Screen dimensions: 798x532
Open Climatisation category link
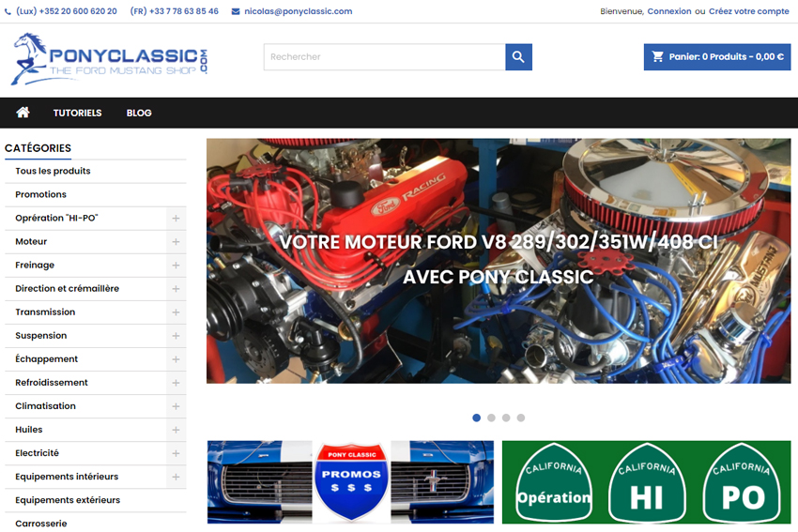pos(45,406)
